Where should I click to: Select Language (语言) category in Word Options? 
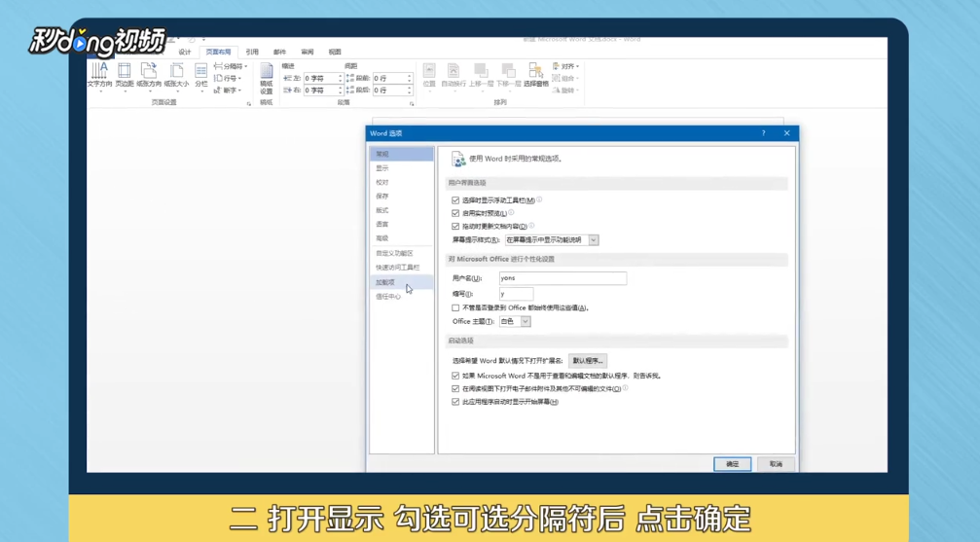pos(401,224)
